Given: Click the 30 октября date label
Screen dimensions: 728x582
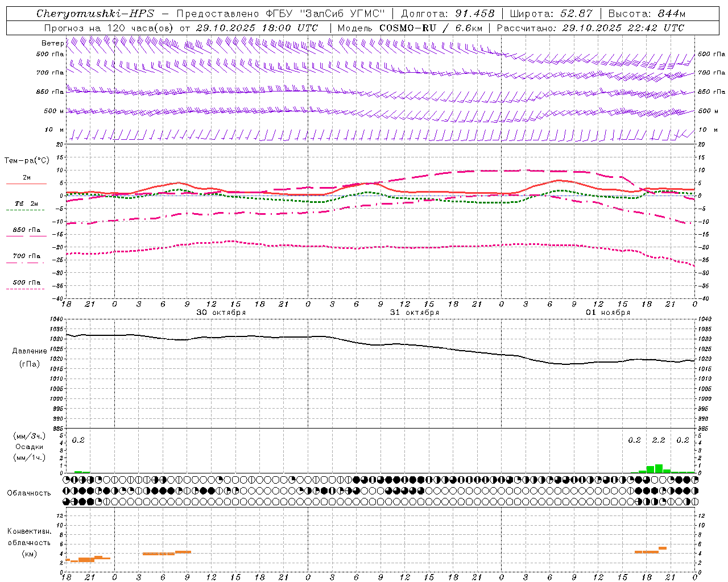Looking at the screenshot, I should pos(221,313).
